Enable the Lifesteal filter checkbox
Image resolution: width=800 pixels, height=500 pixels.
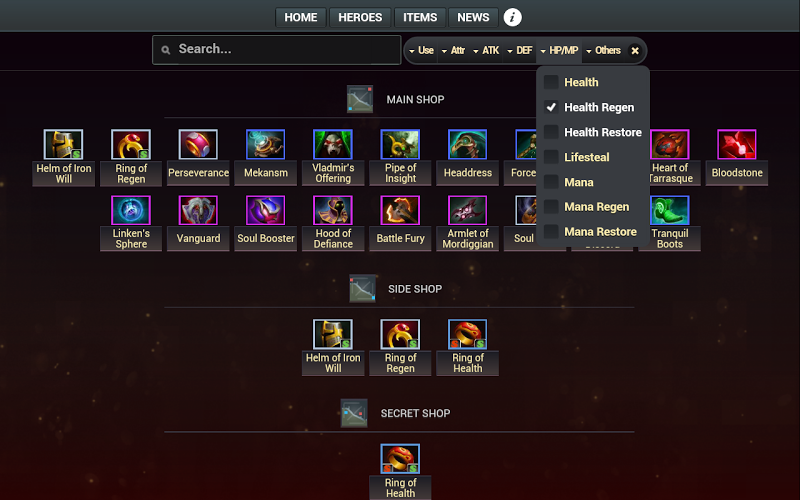(551, 157)
